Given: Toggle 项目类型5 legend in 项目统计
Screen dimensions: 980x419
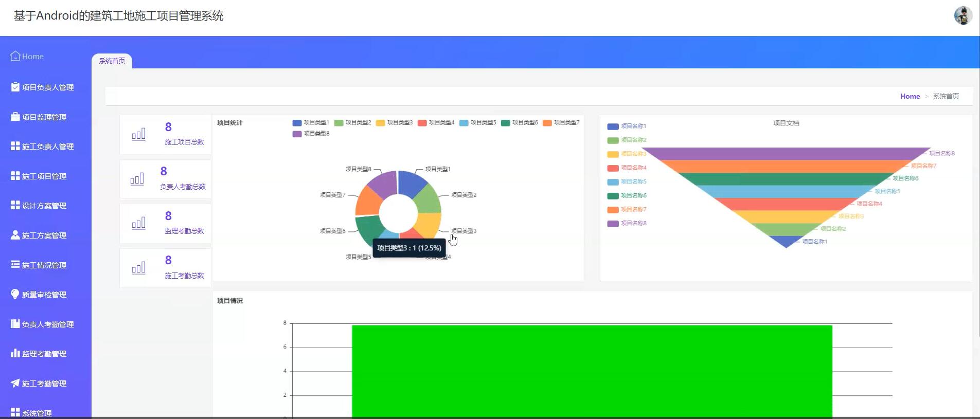Looking at the screenshot, I should [477, 122].
